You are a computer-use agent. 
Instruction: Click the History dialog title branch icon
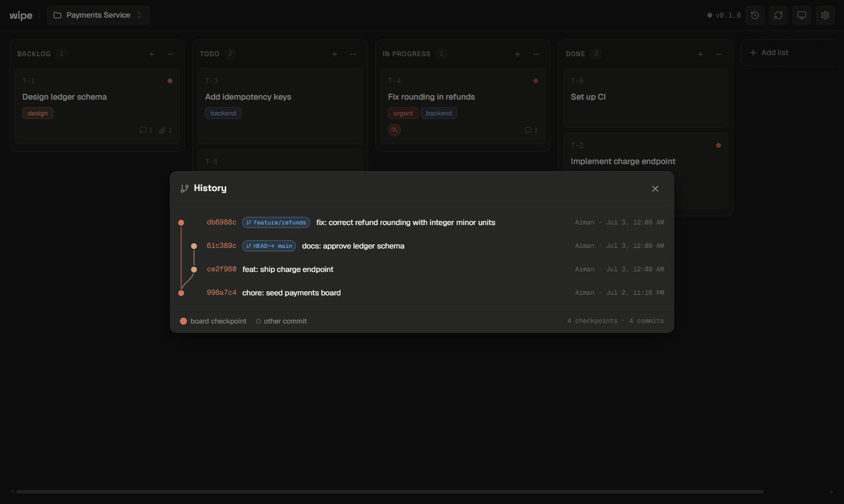[185, 189]
